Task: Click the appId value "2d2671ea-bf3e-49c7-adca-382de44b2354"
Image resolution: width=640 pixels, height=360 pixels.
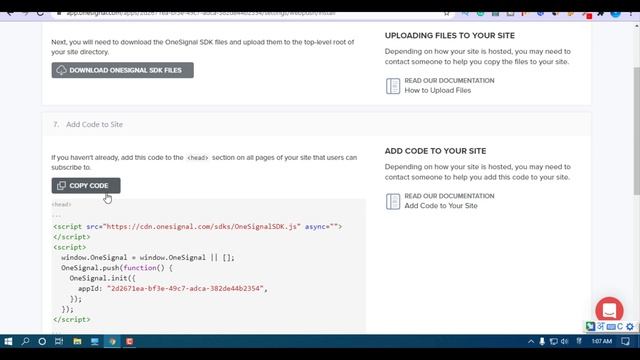Action: coord(185,289)
